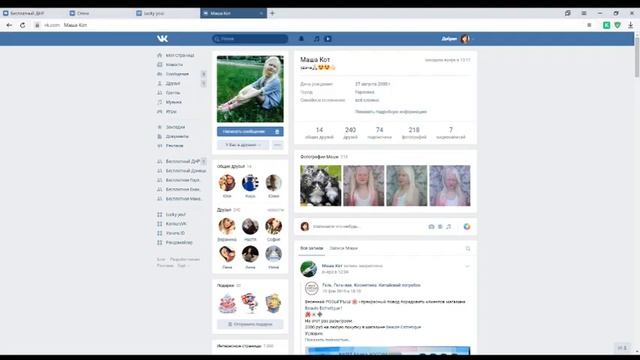Open the Бесплатный Донецк group shortcut
Image resolution: width=640 pixels, height=360 pixels.
pyautogui.click(x=186, y=171)
